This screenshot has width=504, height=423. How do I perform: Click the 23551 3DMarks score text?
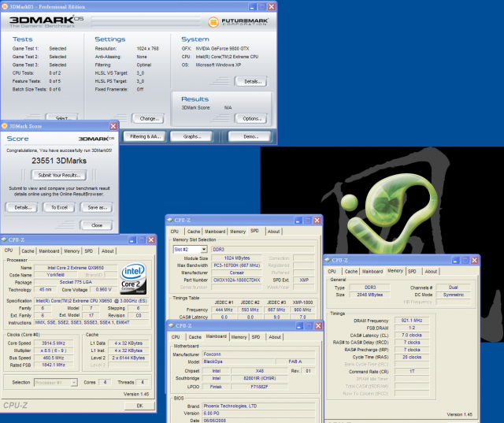[59, 161]
